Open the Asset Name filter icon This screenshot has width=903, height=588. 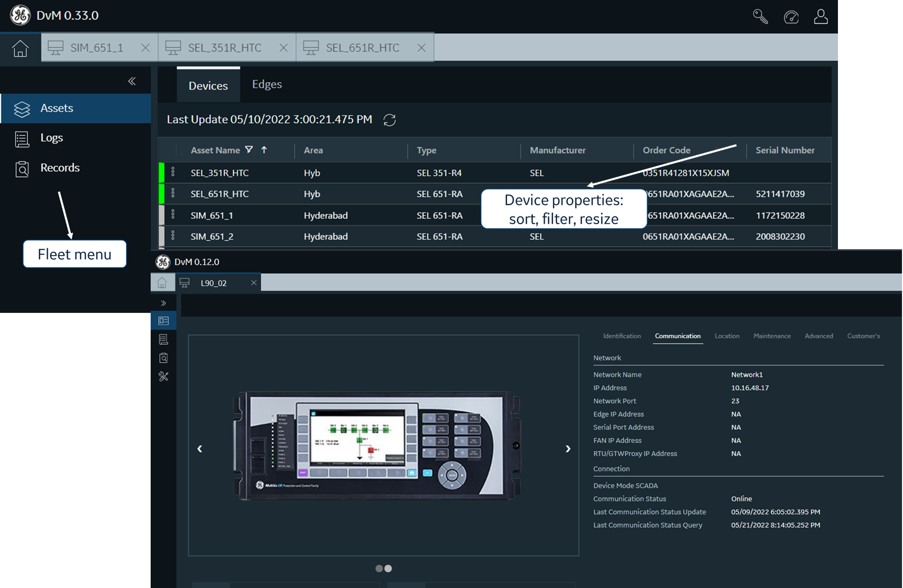pyautogui.click(x=249, y=150)
